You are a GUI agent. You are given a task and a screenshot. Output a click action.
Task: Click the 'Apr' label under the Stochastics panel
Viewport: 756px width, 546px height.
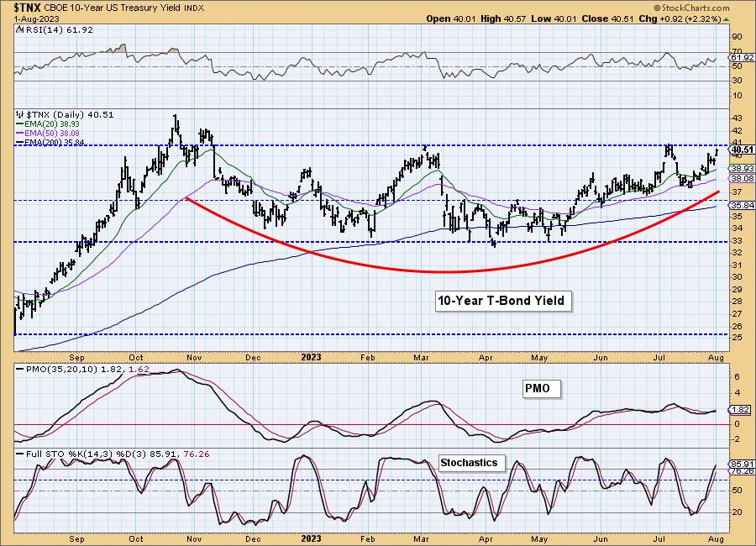486,538
